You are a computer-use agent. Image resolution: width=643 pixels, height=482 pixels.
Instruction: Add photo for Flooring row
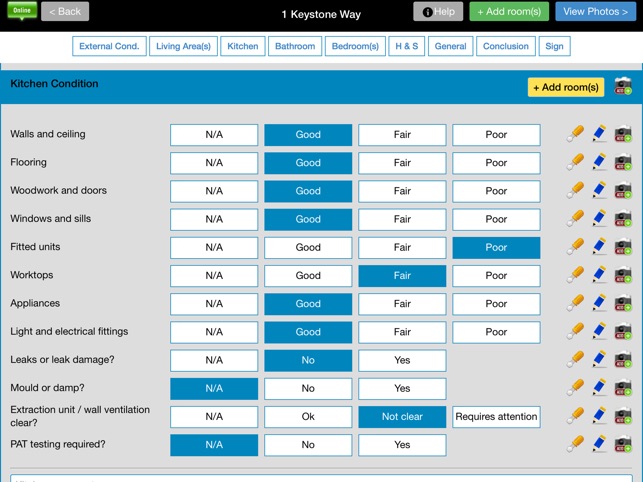tap(623, 162)
